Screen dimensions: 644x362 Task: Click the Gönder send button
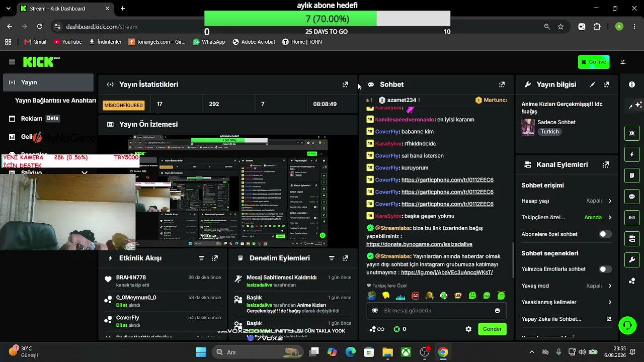point(492,329)
